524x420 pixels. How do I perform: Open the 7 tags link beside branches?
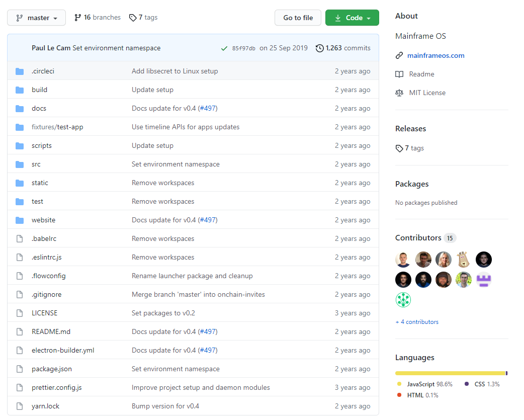143,18
